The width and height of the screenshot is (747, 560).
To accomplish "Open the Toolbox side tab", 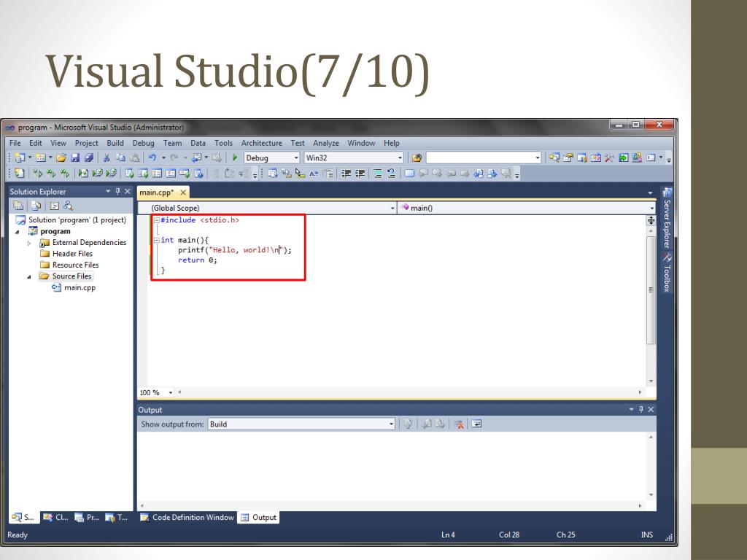I will point(667,273).
